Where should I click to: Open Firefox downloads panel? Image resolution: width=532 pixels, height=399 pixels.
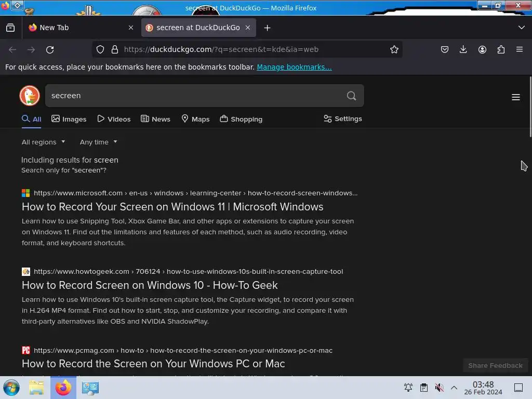click(463, 49)
